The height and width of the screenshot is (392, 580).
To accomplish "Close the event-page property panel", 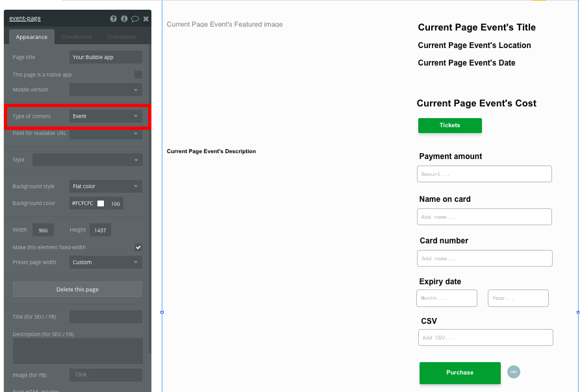I will [146, 18].
